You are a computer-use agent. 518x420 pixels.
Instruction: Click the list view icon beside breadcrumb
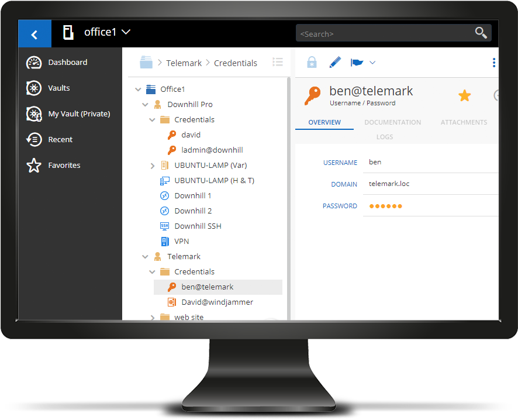point(278,63)
